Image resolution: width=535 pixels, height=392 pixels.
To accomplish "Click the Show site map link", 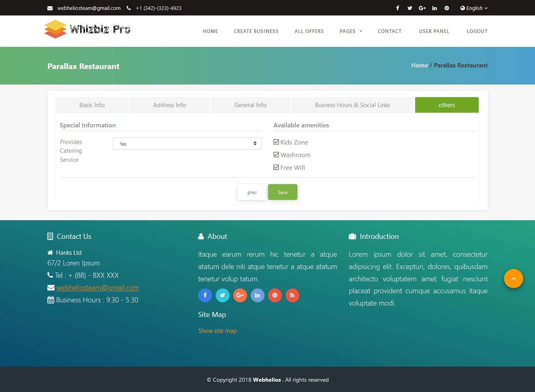I will click(217, 331).
